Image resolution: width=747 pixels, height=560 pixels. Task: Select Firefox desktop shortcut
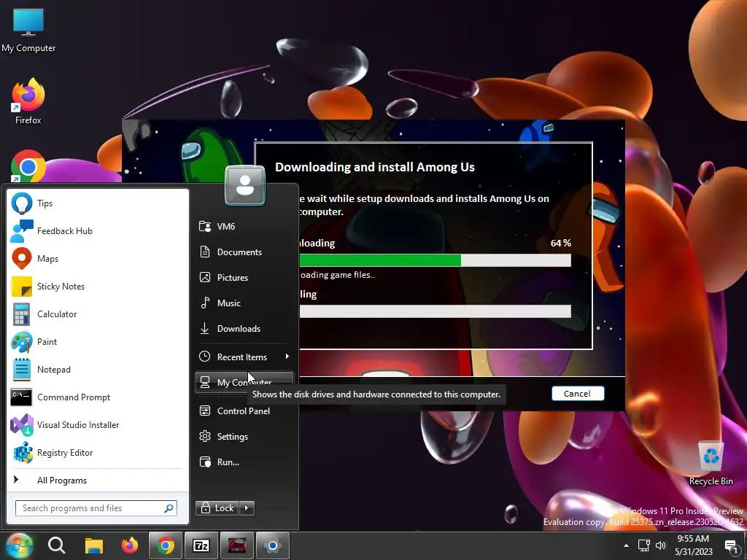tap(28, 101)
